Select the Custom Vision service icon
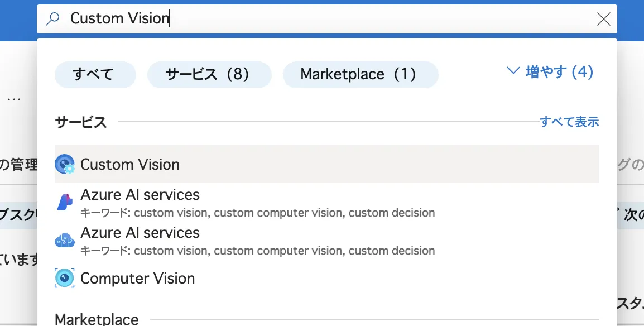The height and width of the screenshot is (326, 644). 65,164
